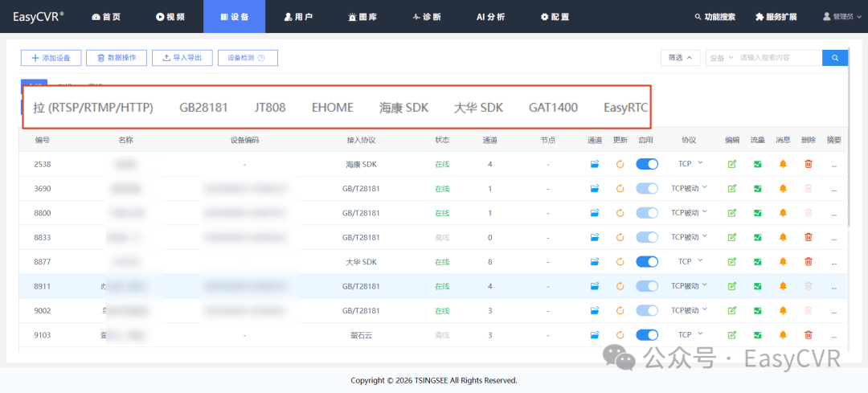
Task: Click the EasyCVR logo
Action: (39, 16)
